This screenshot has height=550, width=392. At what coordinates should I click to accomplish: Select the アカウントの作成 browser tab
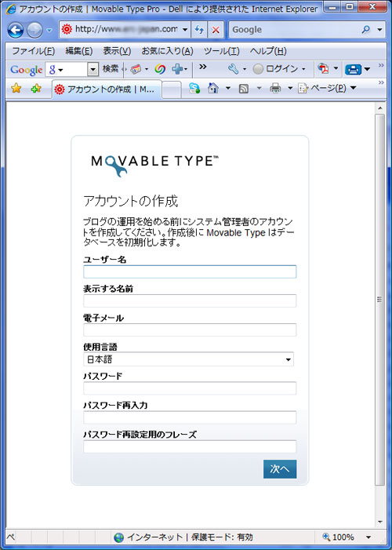pyautogui.click(x=107, y=89)
